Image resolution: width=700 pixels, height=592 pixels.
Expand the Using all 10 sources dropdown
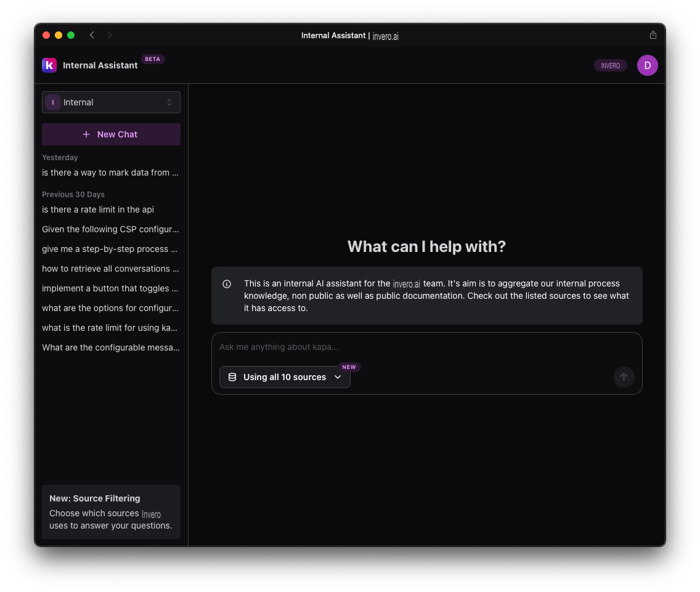pos(285,377)
